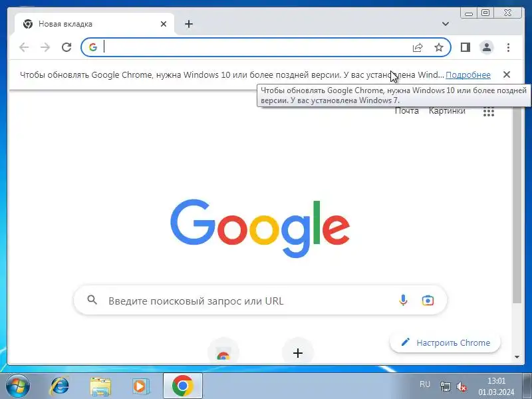Bookmark this tab with the star icon
532x399 pixels.
439,47
